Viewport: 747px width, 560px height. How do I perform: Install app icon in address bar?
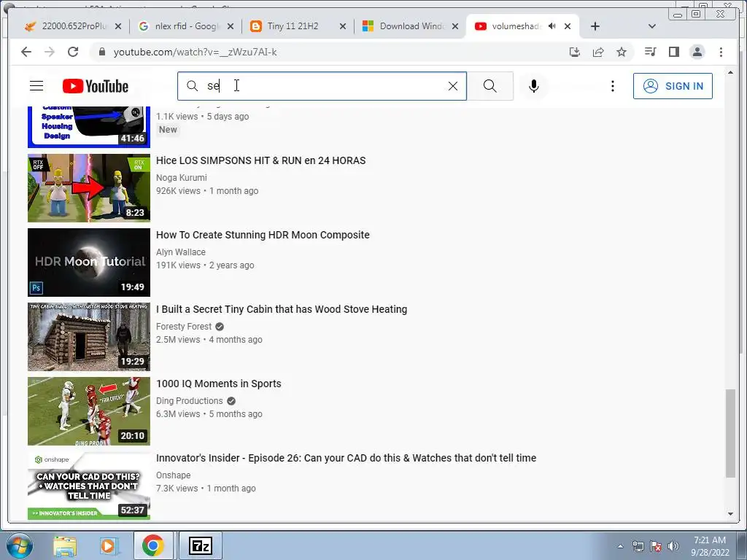point(575,52)
